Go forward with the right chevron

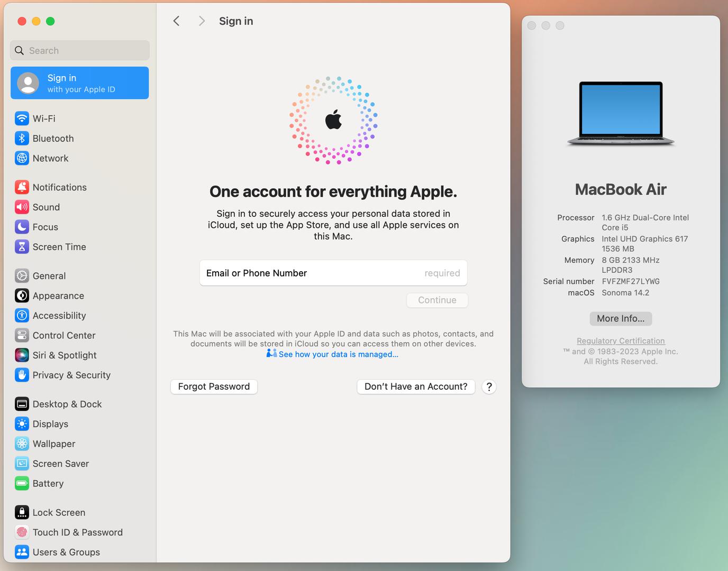coord(202,21)
